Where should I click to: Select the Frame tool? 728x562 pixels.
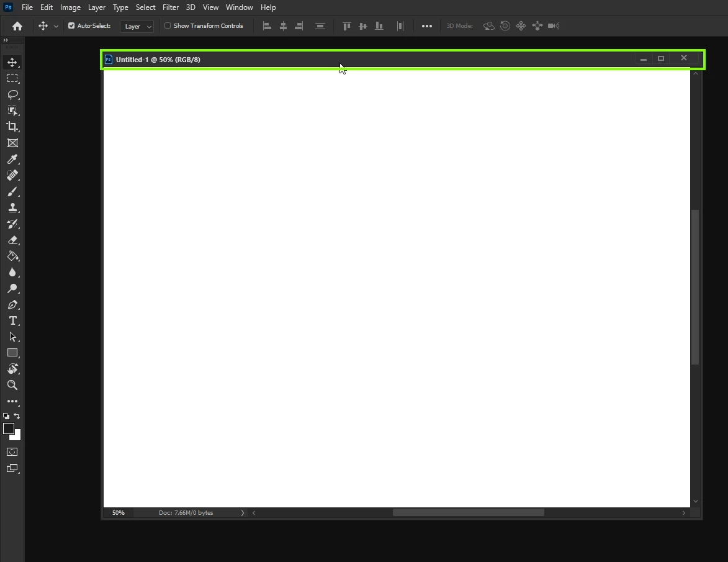point(12,143)
